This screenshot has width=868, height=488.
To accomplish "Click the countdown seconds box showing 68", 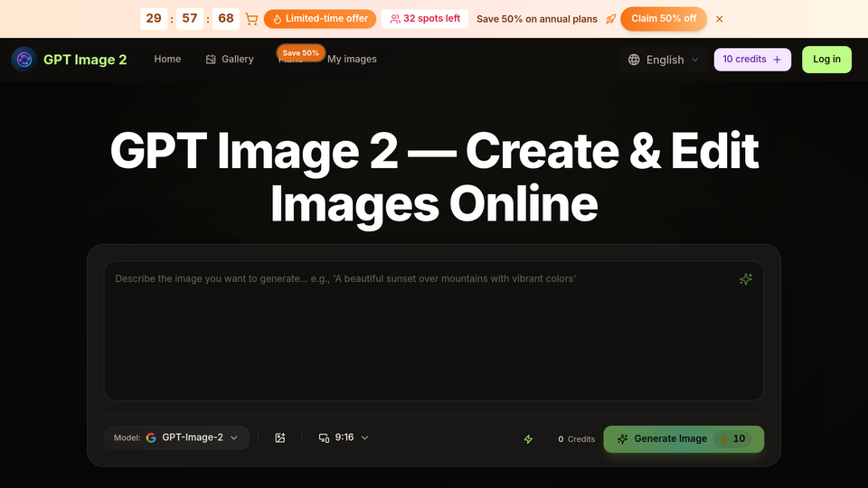I will (x=226, y=19).
